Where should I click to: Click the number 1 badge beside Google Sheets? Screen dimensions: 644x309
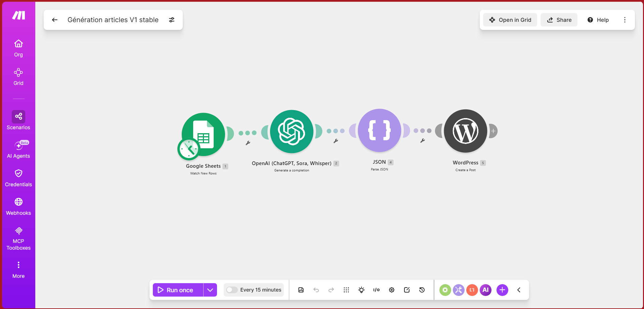[x=225, y=166]
